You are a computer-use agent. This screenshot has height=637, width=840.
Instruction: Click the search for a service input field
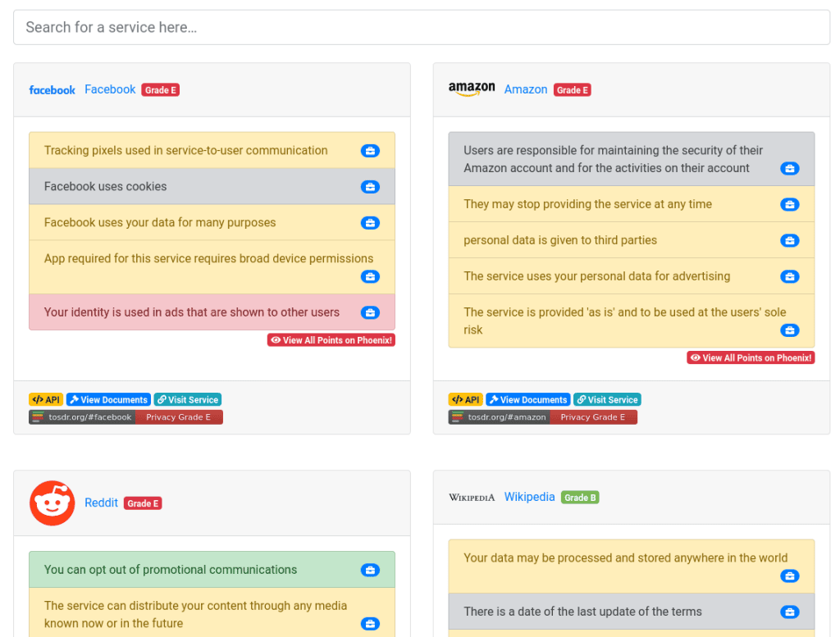point(422,27)
